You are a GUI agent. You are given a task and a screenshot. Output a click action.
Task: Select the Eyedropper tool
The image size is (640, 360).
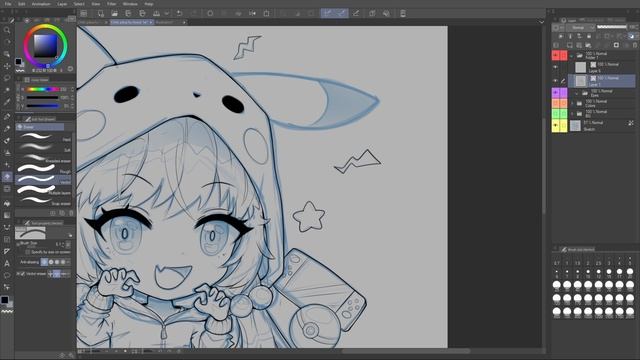[x=7, y=102]
